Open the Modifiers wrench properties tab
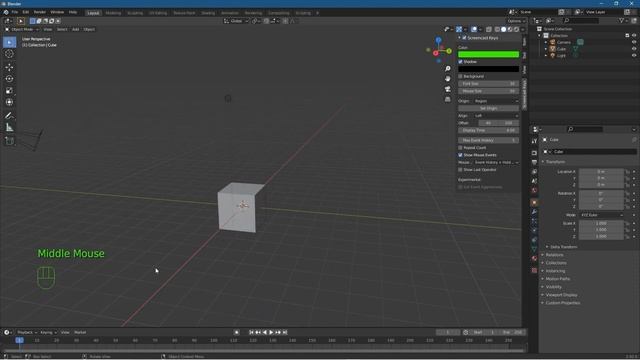640x360 pixels. pos(534,212)
